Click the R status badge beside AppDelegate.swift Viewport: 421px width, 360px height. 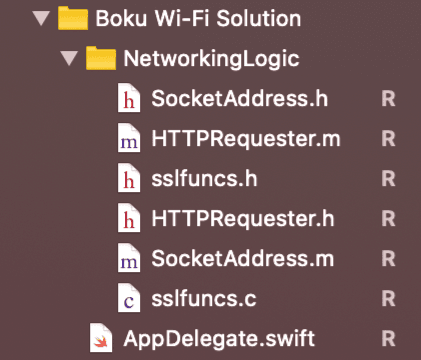(388, 339)
